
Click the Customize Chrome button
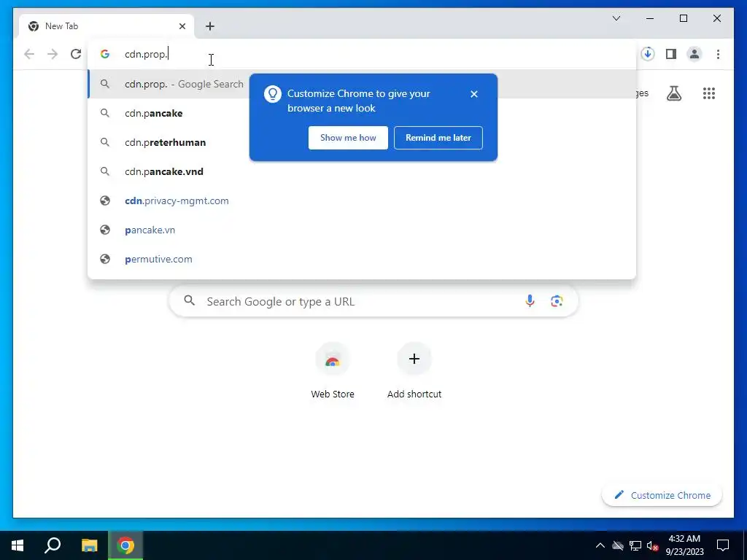tap(662, 495)
